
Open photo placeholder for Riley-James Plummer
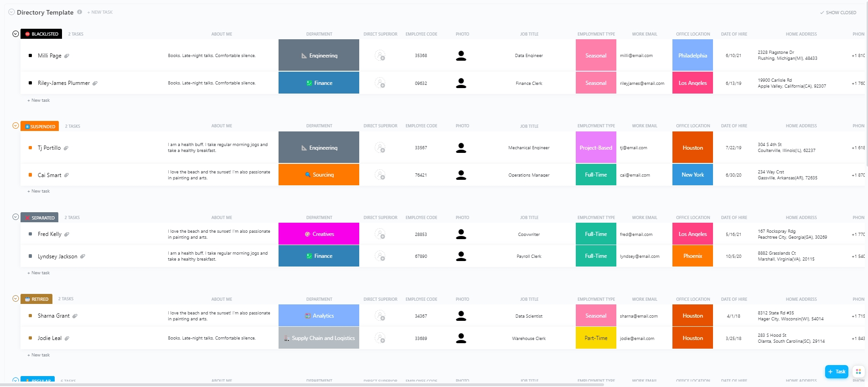coord(461,83)
